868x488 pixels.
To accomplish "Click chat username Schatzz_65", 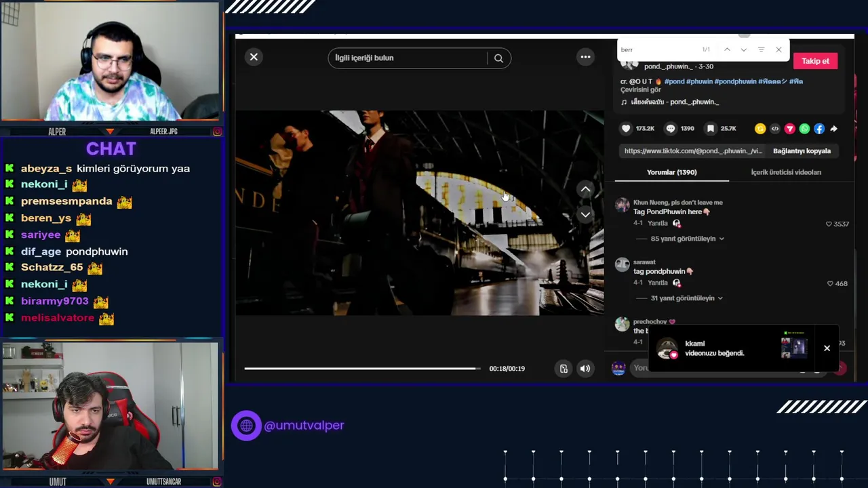I will 52,268.
